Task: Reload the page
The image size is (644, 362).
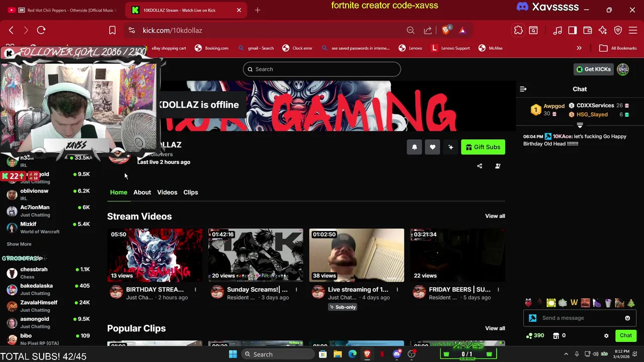Action: [x=41, y=30]
